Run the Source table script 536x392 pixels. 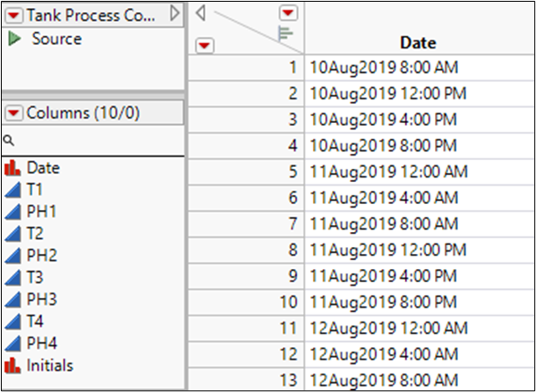coord(15,39)
